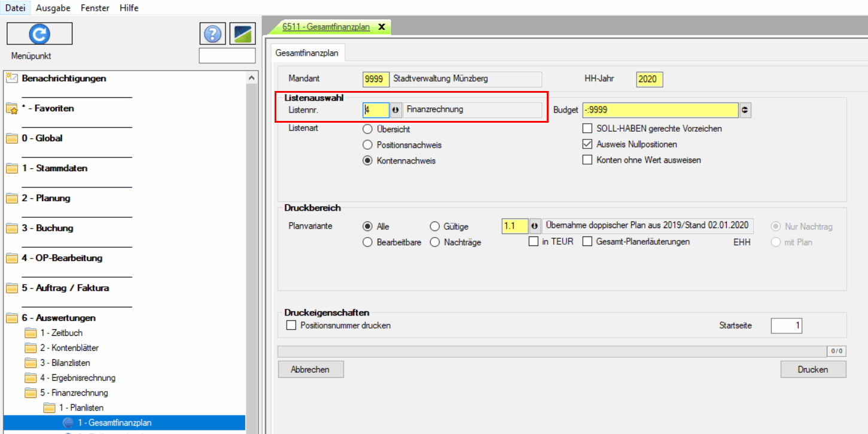This screenshot has width=868, height=434.
Task: Open the Ausgabe menu
Action: point(53,8)
